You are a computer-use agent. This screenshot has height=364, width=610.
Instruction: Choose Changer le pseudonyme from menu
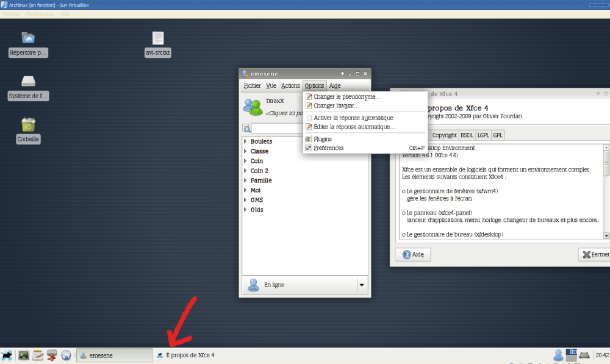[346, 96]
